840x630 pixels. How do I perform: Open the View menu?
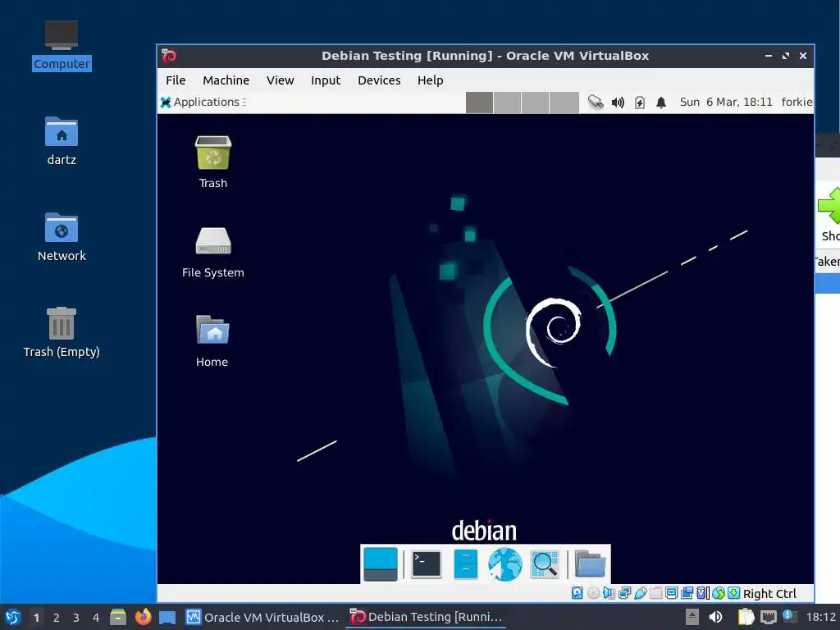coord(281,80)
